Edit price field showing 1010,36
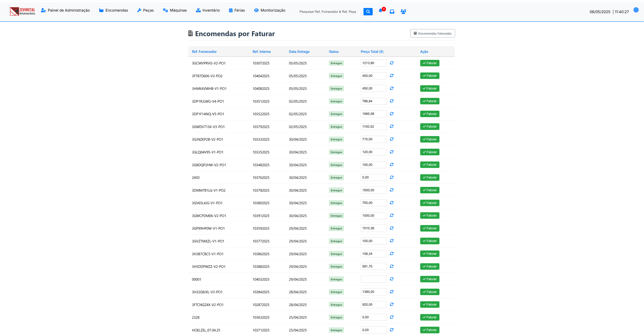Screen dimensions: 644x334 [x=374, y=228]
